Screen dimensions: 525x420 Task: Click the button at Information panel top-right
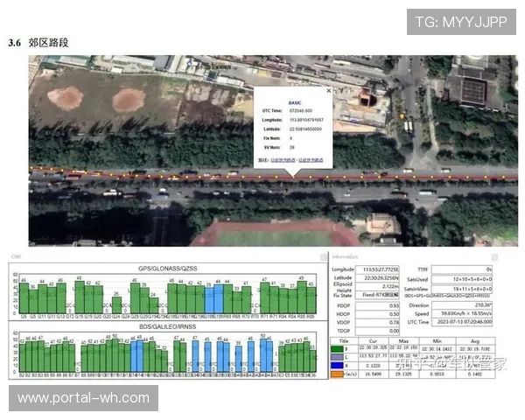point(494,256)
